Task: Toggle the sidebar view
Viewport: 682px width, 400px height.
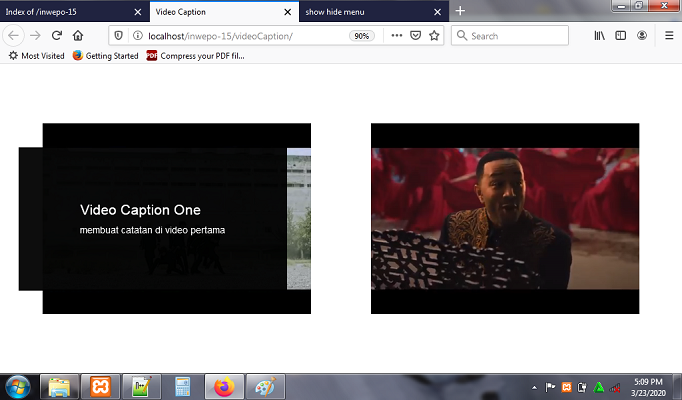Action: click(621, 35)
